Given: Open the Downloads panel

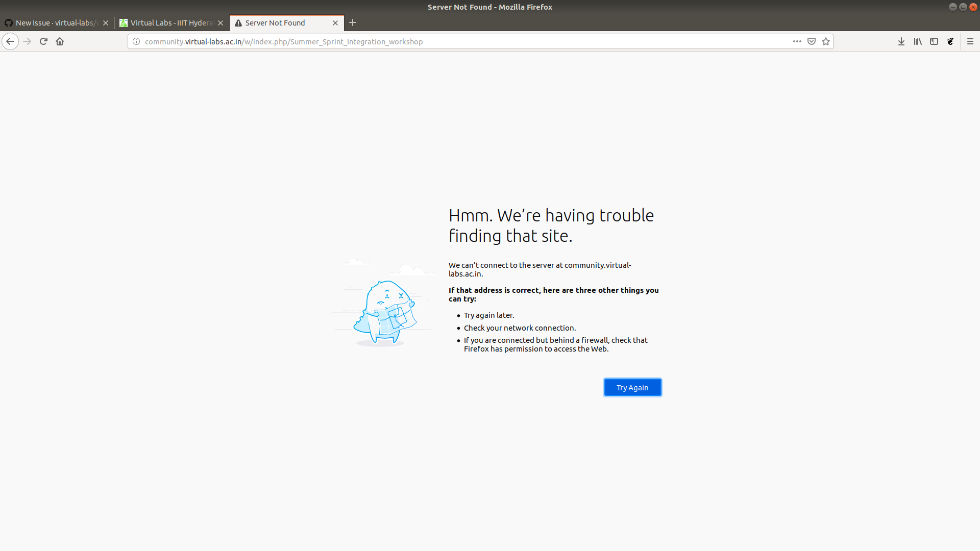Looking at the screenshot, I should coord(901,41).
